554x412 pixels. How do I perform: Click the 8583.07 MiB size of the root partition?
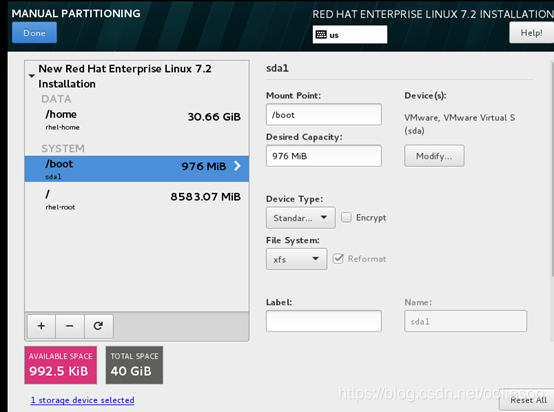(206, 196)
